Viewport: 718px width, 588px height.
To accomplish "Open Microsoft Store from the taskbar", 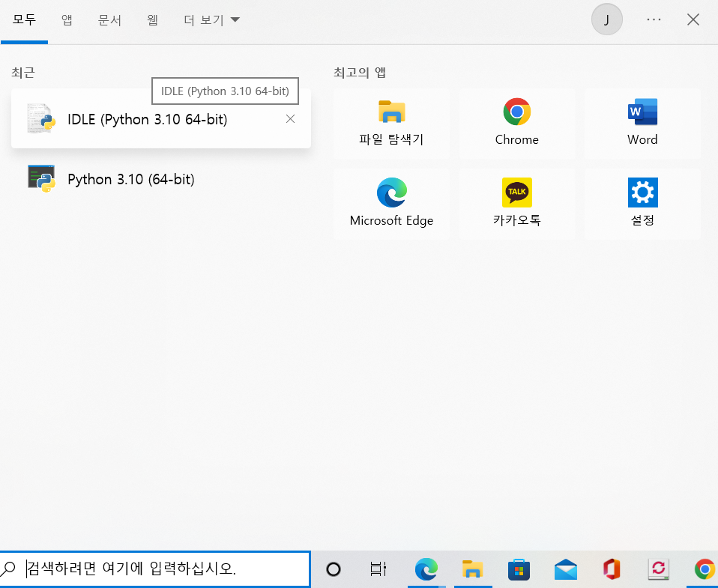I will (x=519, y=569).
